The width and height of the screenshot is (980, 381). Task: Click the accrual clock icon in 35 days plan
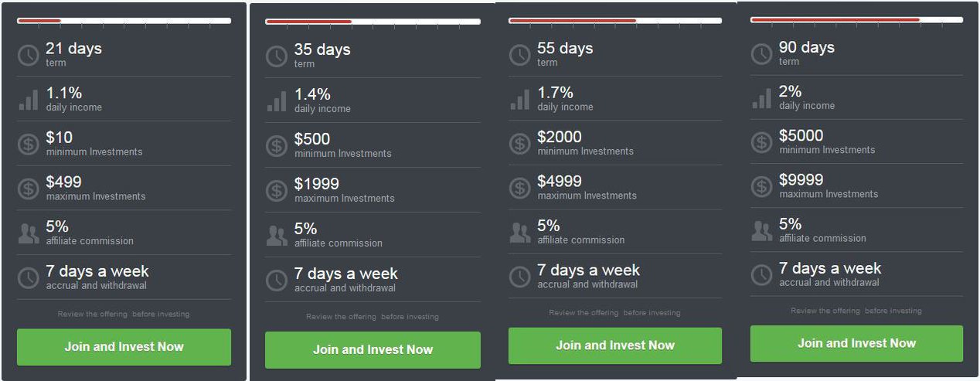click(x=277, y=281)
